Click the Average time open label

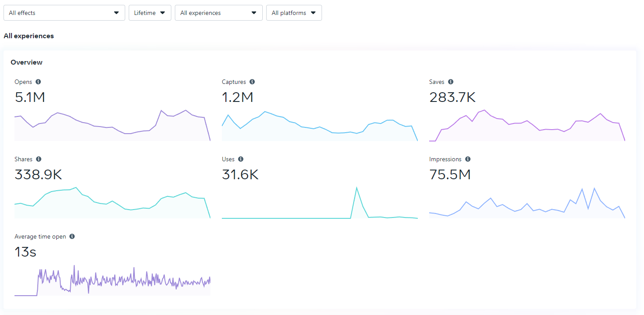coord(40,236)
